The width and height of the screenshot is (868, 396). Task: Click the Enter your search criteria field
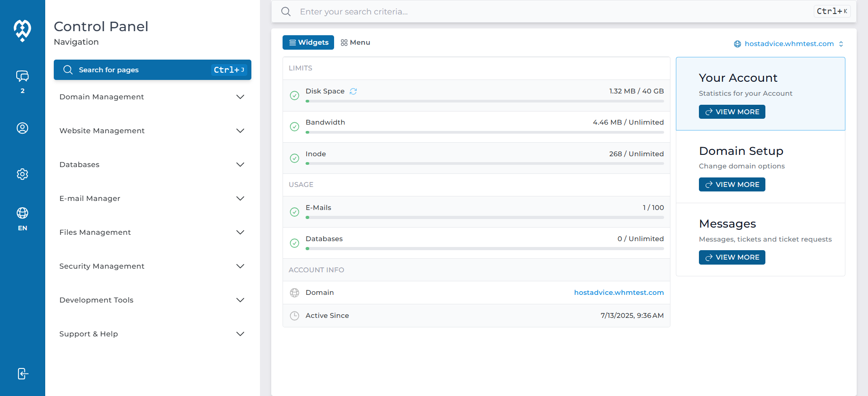tap(564, 11)
